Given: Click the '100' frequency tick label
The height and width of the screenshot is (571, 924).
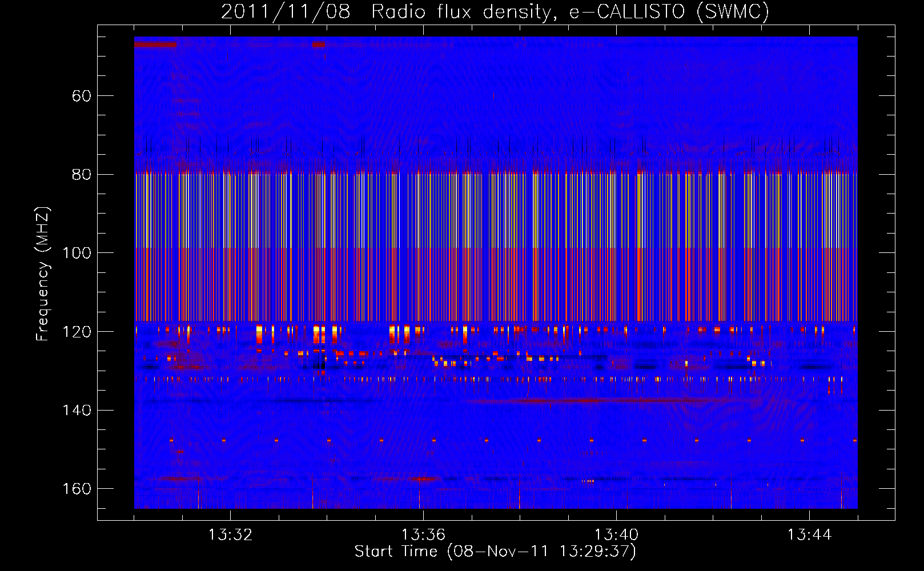Looking at the screenshot, I should (77, 253).
